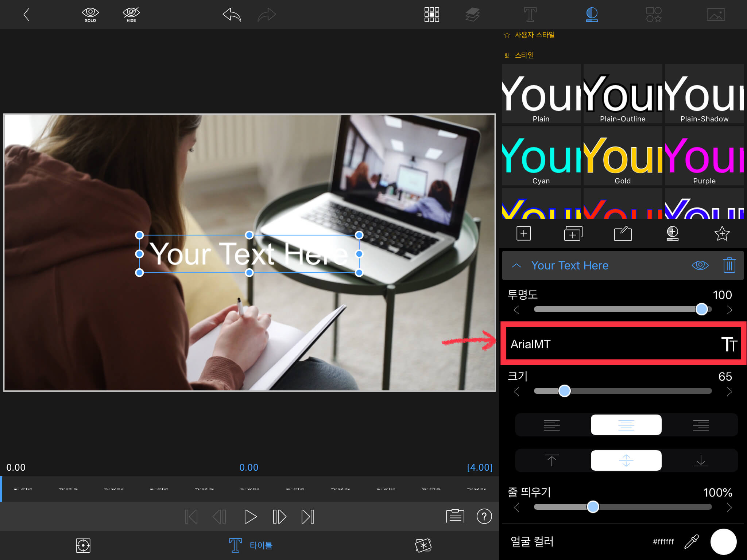Click the undo arrow icon
This screenshot has width=747, height=560.
click(232, 15)
